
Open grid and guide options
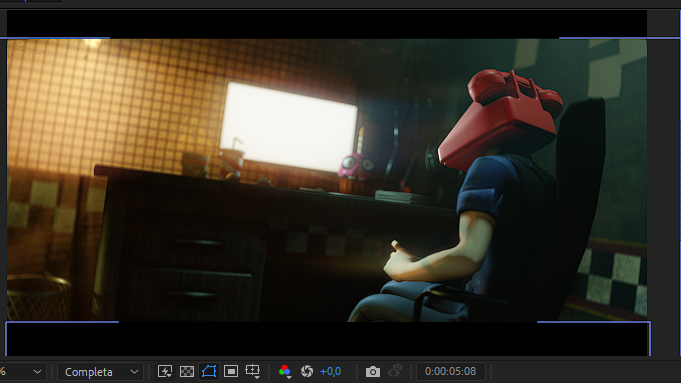pos(253,371)
